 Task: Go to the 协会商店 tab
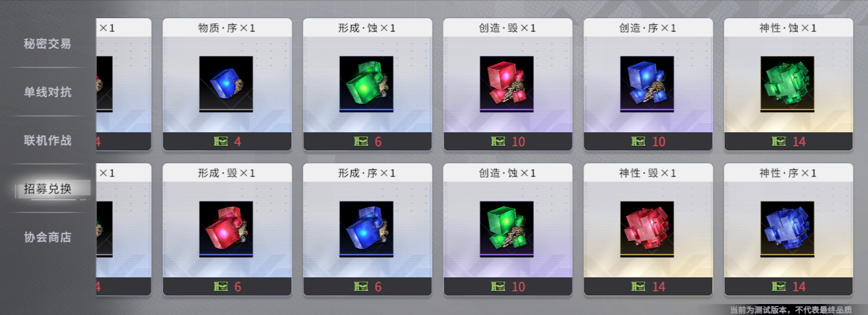tap(47, 237)
